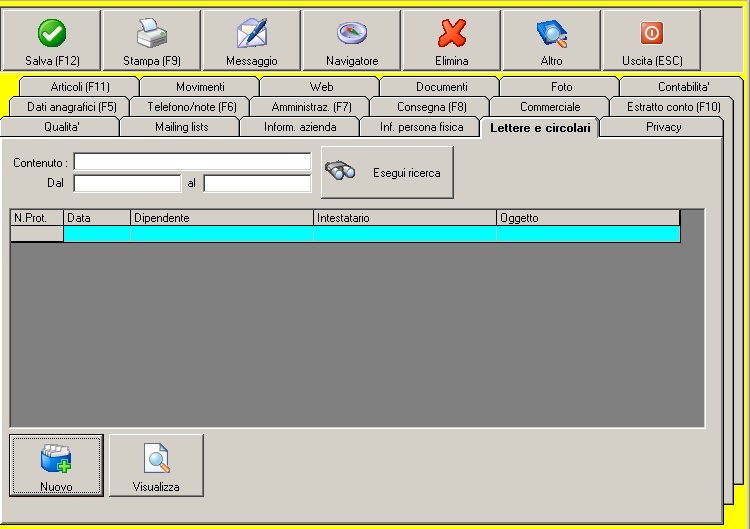
Task: Open the Foto tab
Action: point(562,87)
